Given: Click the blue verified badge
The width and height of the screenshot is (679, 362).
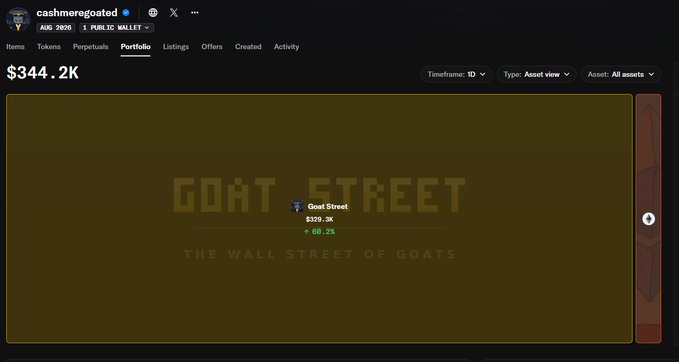Looking at the screenshot, I should click(126, 13).
